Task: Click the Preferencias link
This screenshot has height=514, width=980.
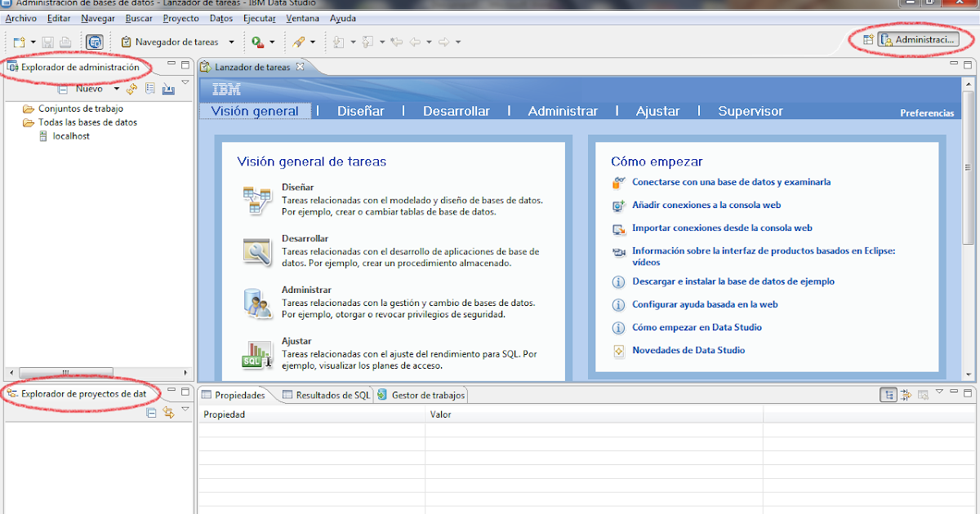Action: tap(927, 113)
